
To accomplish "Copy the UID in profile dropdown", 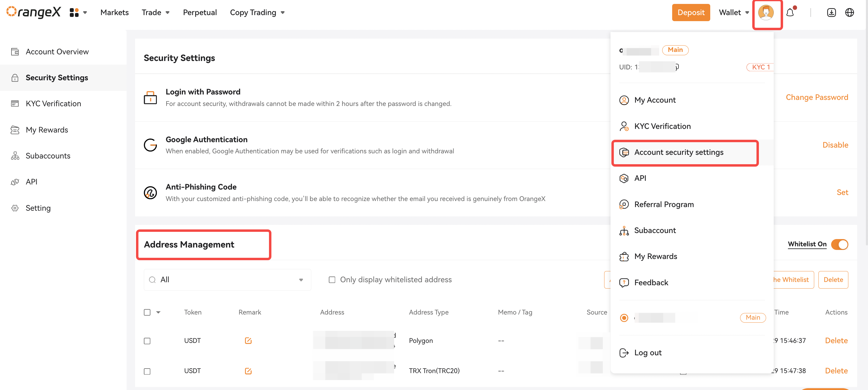I will (677, 67).
